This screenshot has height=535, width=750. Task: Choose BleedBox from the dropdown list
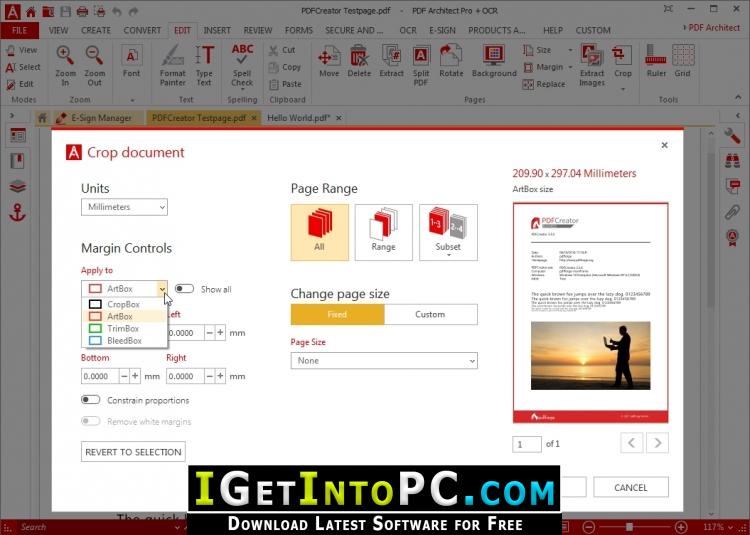coord(124,340)
